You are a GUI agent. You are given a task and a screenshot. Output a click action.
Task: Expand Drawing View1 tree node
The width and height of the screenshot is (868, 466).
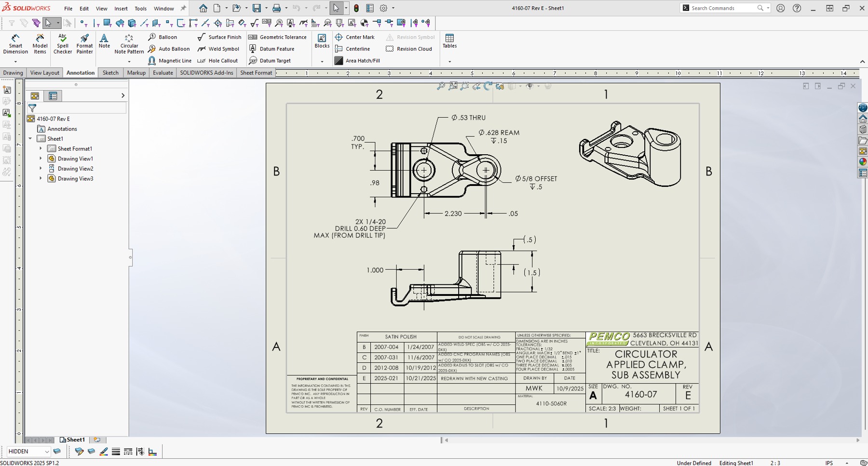point(41,159)
